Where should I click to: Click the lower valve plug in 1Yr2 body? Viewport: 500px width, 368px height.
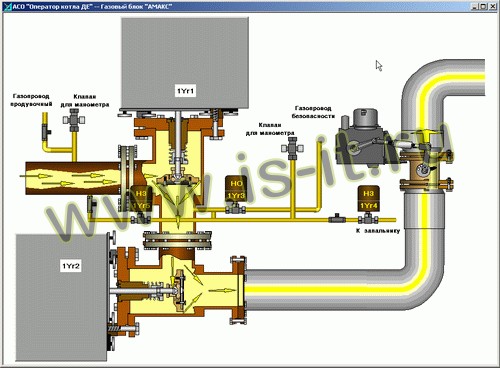180,289
